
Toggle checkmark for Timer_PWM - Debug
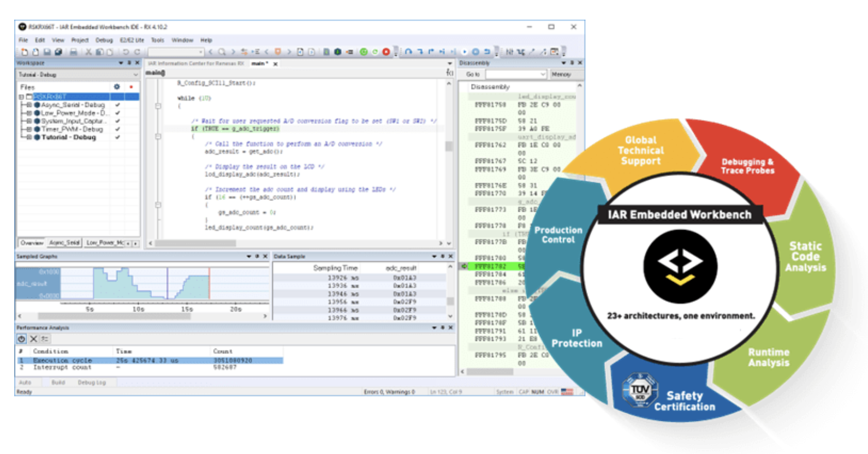click(117, 129)
